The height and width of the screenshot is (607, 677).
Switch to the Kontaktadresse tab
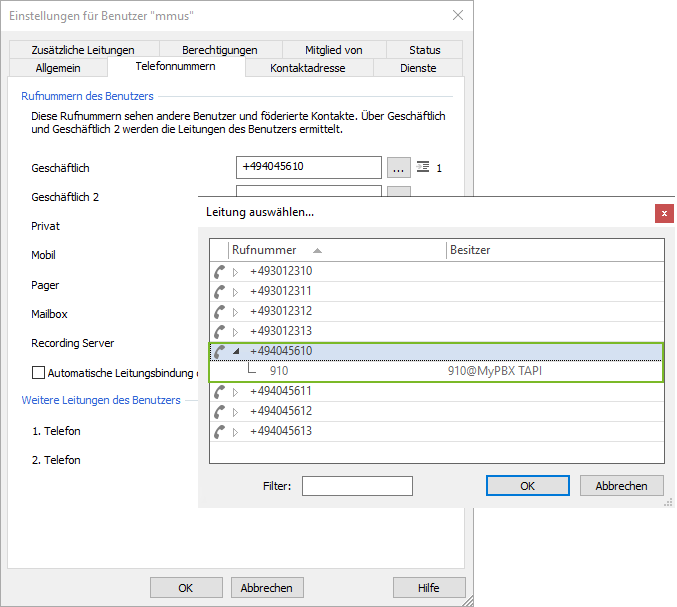pos(308,68)
